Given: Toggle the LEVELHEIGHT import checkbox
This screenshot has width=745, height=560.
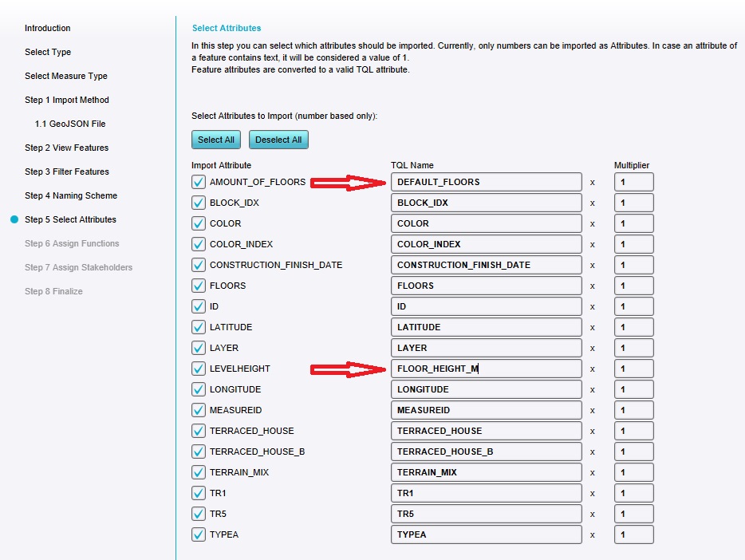Looking at the screenshot, I should [x=199, y=369].
